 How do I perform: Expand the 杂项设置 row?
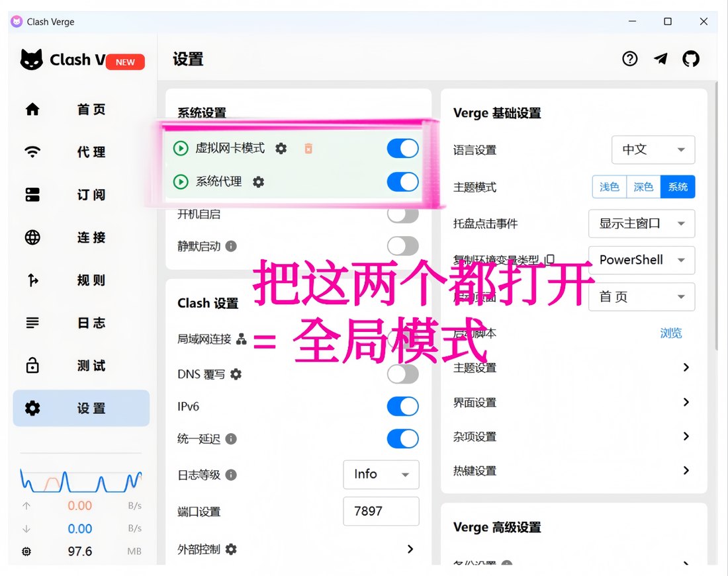pyautogui.click(x=573, y=436)
